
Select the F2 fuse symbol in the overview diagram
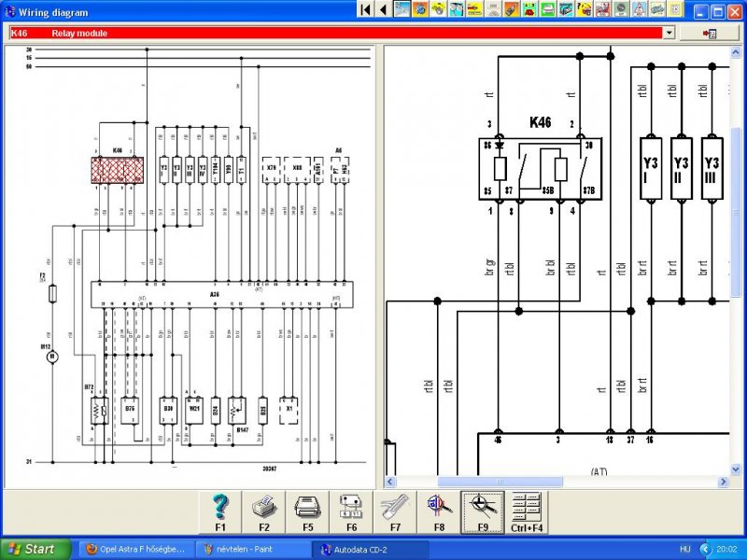(x=52, y=294)
